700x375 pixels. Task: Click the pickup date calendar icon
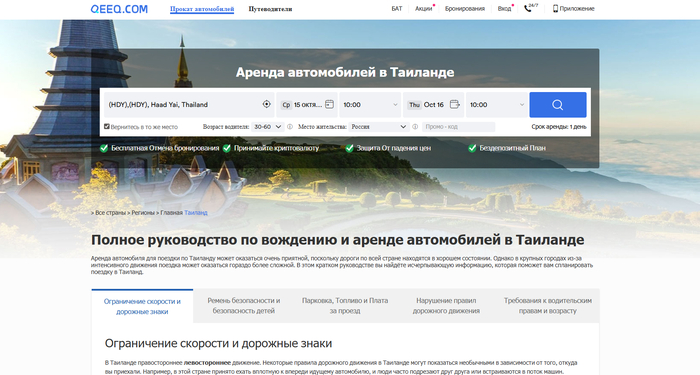pos(329,104)
